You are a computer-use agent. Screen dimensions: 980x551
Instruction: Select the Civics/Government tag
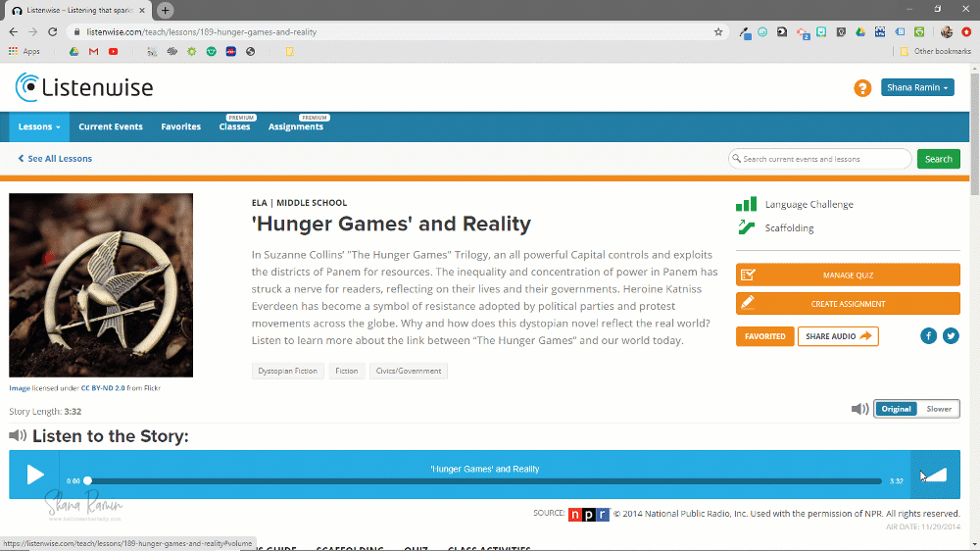pyautogui.click(x=408, y=371)
